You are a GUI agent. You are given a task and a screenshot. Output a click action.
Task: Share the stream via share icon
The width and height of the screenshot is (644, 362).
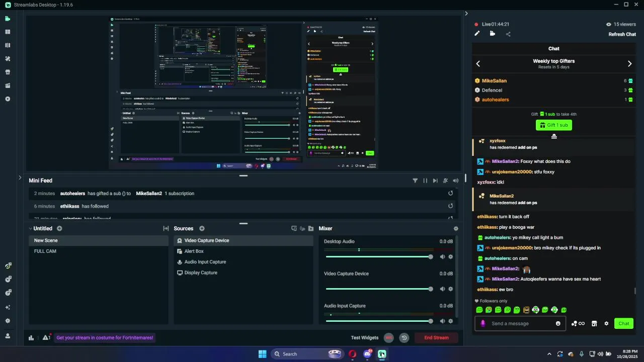[508, 34]
